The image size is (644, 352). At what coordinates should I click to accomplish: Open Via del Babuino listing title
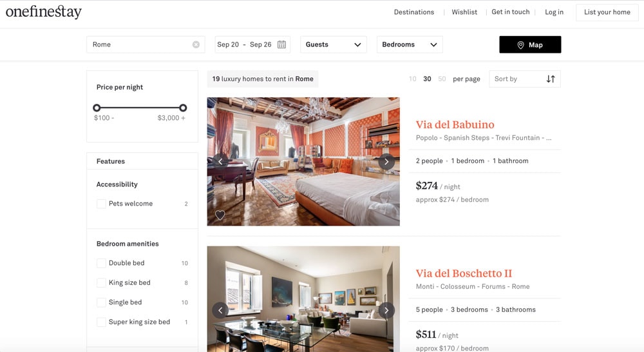click(455, 124)
